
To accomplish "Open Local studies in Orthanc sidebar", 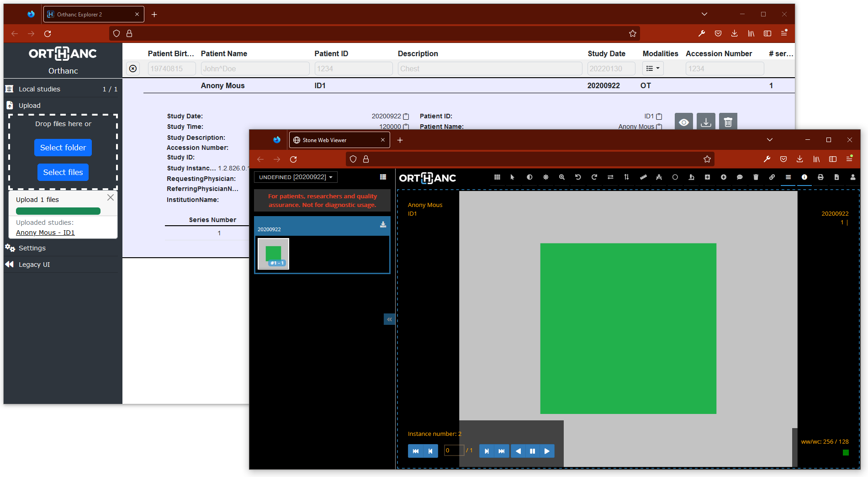I will tap(61, 89).
